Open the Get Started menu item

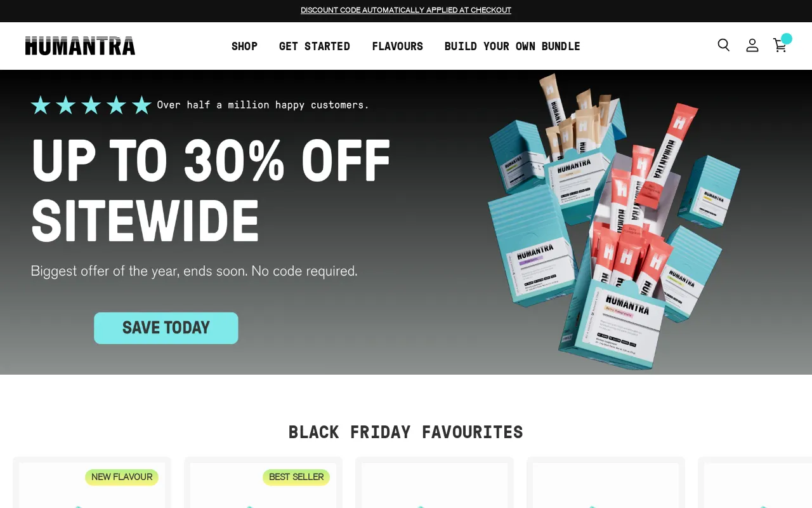(x=315, y=46)
